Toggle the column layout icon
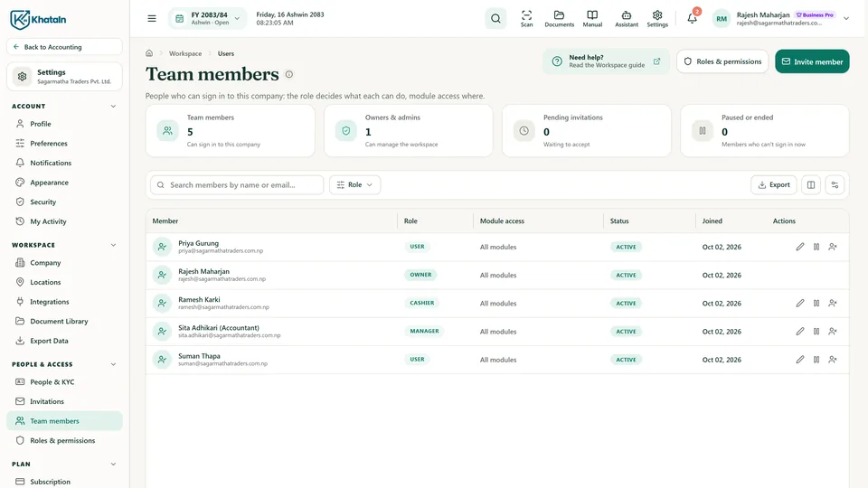The height and width of the screenshot is (488, 868). coord(811,184)
